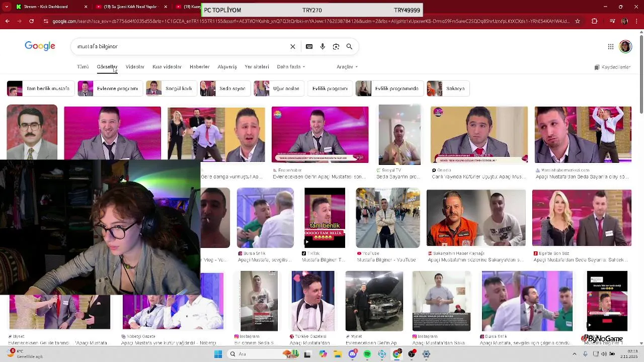The width and height of the screenshot is (644, 362).
Task: Open the Settings gear on the taskbar
Action: pyautogui.click(x=427, y=354)
